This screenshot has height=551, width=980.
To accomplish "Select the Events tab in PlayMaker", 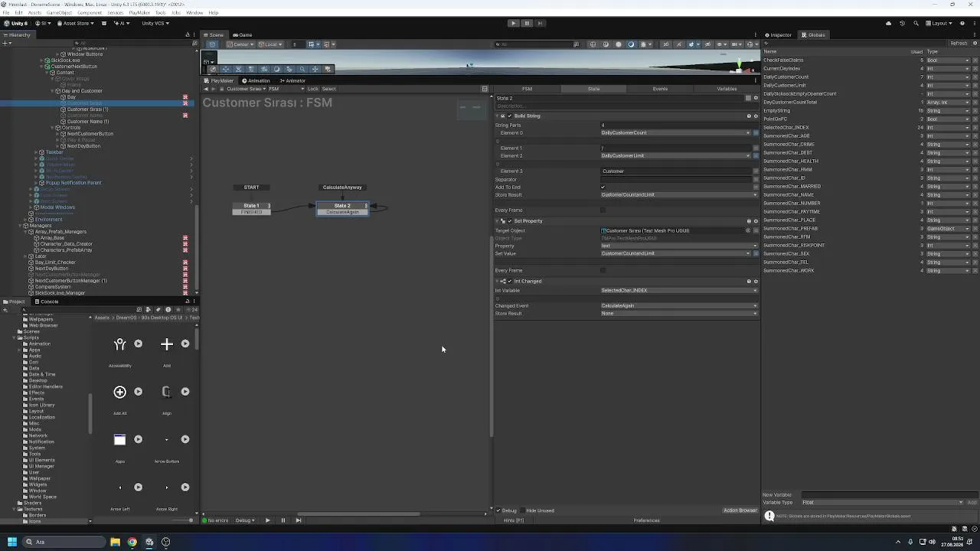I will coord(660,89).
